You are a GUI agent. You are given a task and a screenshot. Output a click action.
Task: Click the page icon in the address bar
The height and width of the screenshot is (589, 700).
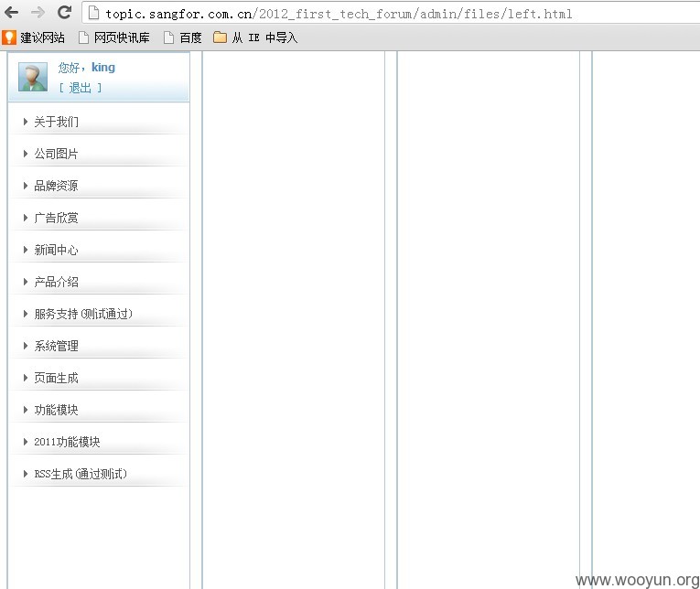click(x=93, y=13)
